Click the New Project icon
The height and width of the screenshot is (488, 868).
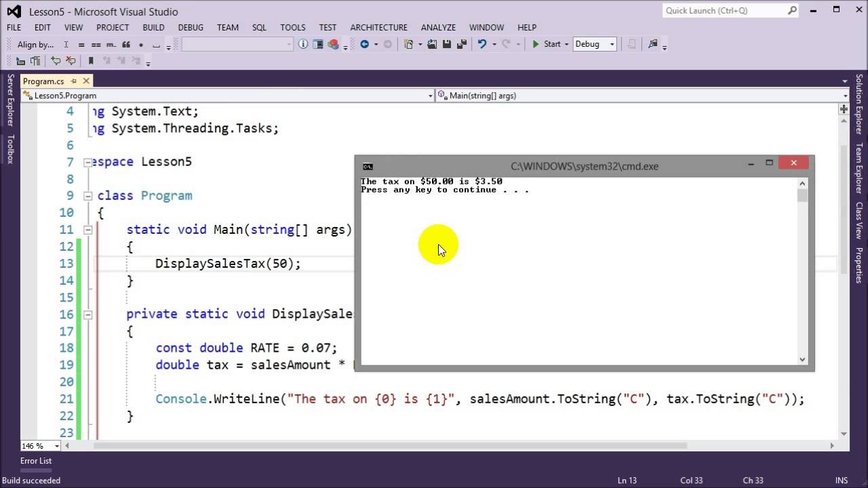coord(409,44)
